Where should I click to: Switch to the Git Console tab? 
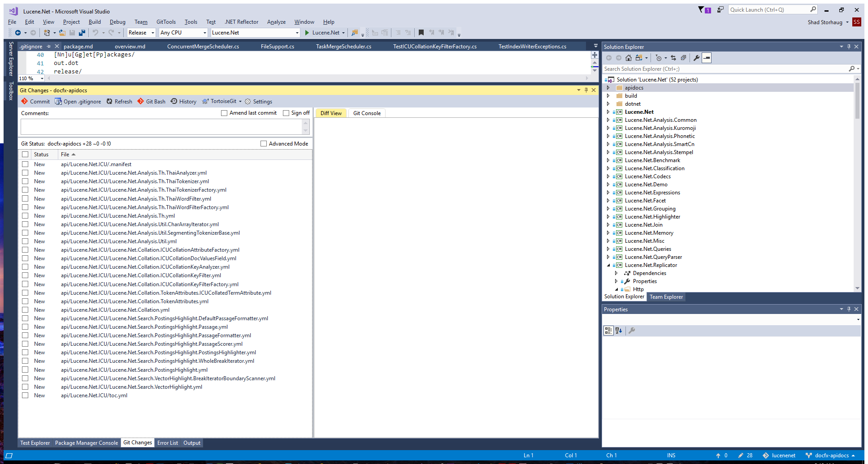[367, 113]
